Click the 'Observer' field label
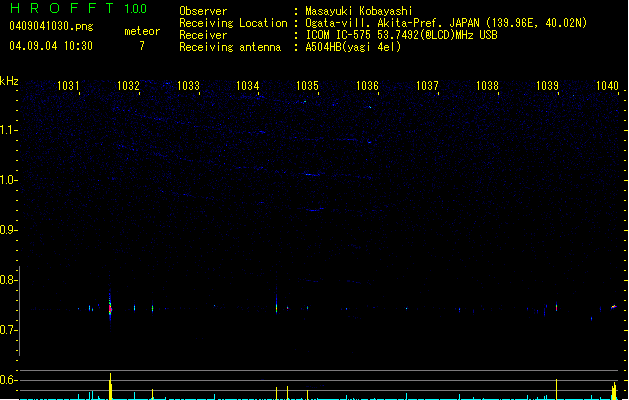 click(x=203, y=11)
